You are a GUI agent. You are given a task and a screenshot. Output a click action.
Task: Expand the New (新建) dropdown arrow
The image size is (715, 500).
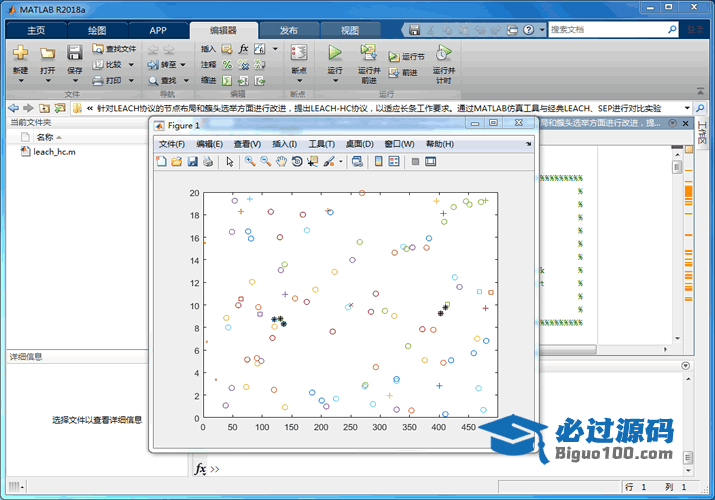coord(21,81)
